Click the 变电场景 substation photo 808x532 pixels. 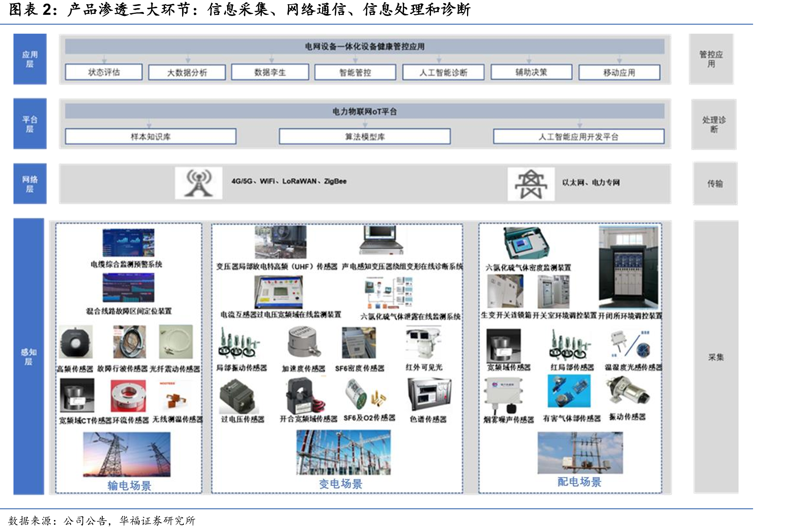click(x=343, y=452)
